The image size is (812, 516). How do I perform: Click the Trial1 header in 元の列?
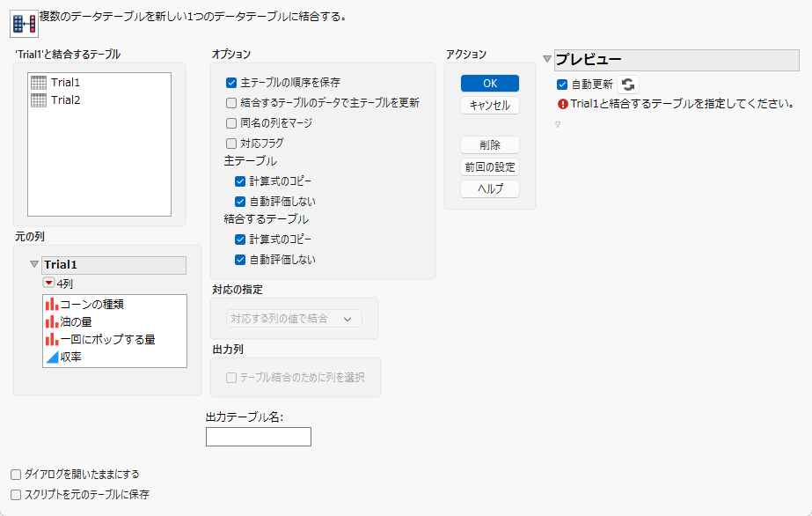point(114,265)
